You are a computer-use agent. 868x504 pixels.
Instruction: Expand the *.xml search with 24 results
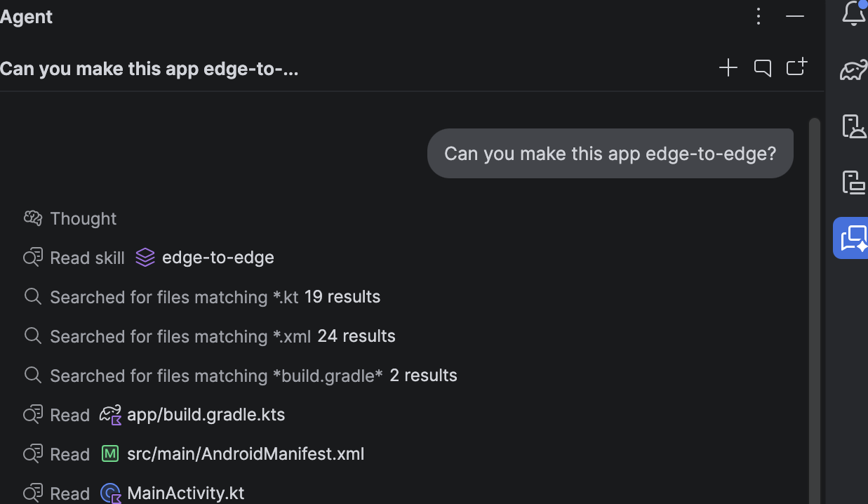click(x=210, y=336)
